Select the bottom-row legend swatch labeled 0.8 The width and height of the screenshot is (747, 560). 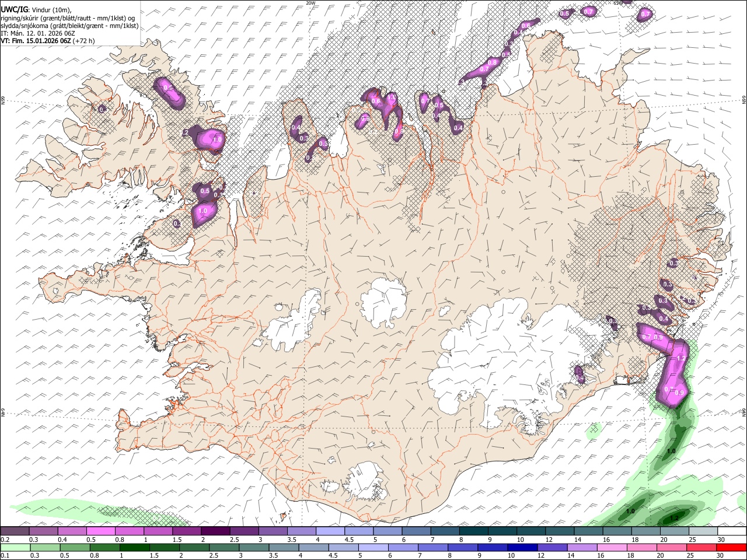(x=104, y=547)
